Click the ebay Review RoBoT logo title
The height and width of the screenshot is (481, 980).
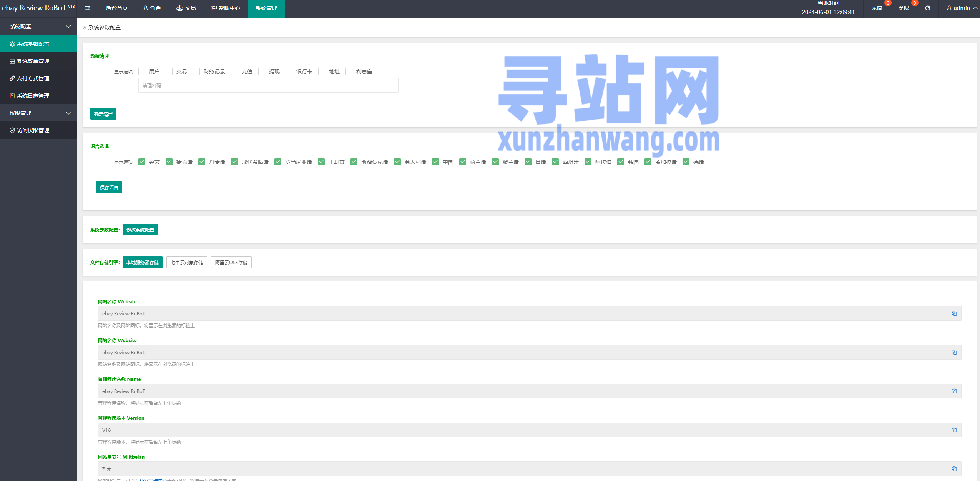38,8
